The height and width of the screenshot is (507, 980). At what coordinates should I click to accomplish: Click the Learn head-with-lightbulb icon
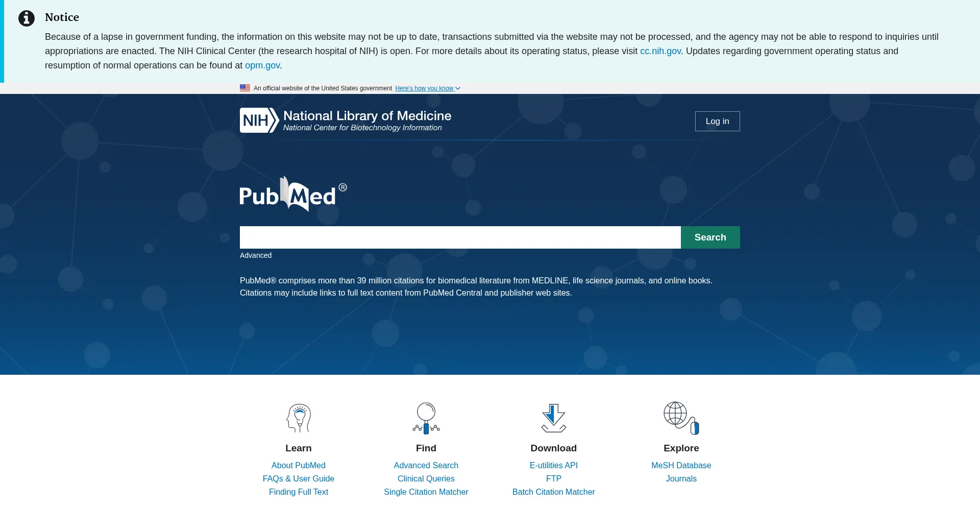299,418
